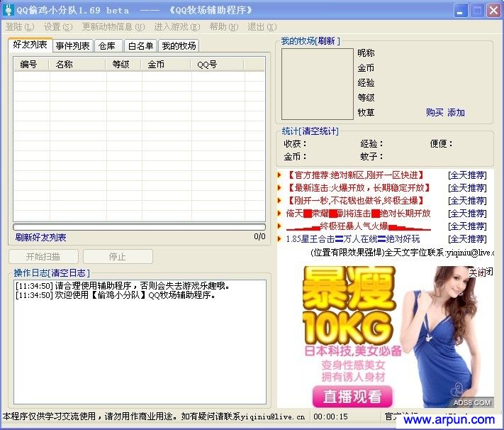Switch to the 事件列表 tab

click(72, 46)
